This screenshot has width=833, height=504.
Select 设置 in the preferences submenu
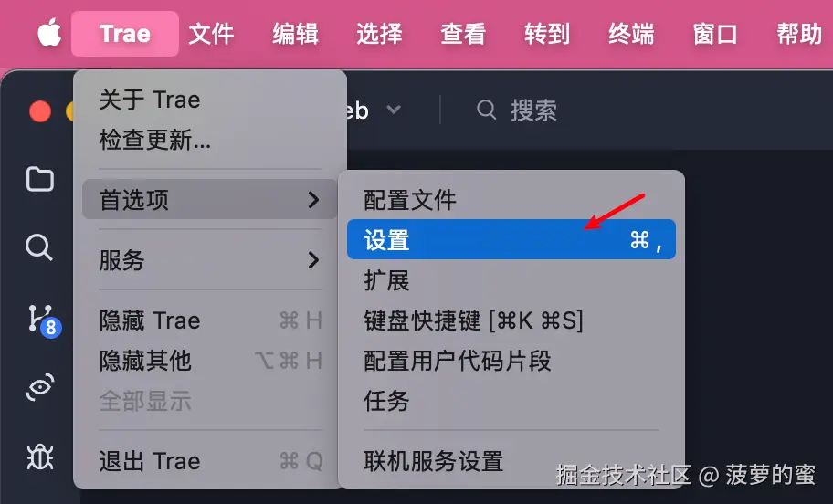[x=511, y=239]
